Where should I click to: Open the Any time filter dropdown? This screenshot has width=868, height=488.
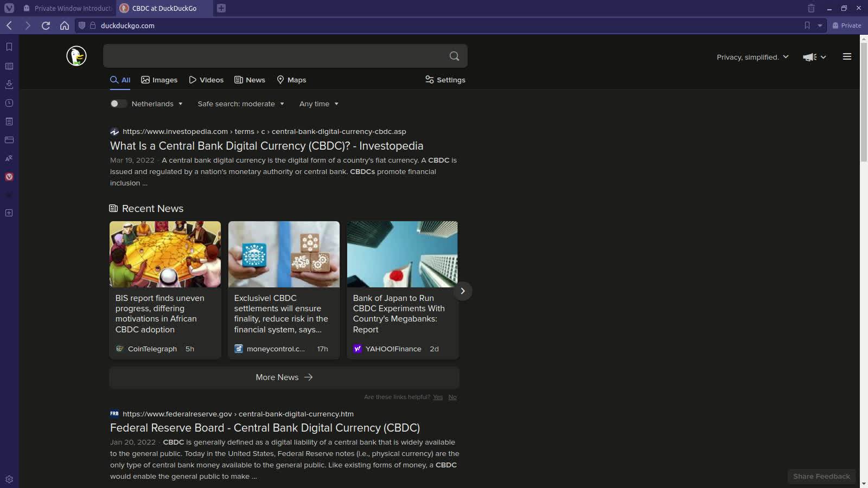319,104
